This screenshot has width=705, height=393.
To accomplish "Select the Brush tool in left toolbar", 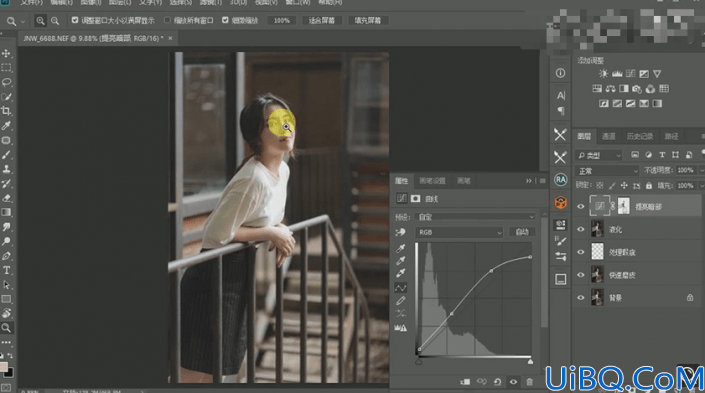I will [x=6, y=155].
